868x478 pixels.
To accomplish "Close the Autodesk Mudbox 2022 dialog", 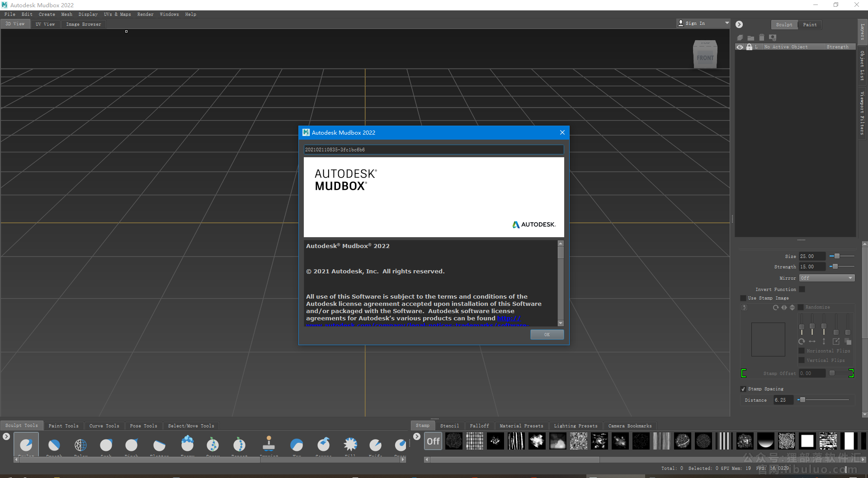I will coord(562,132).
